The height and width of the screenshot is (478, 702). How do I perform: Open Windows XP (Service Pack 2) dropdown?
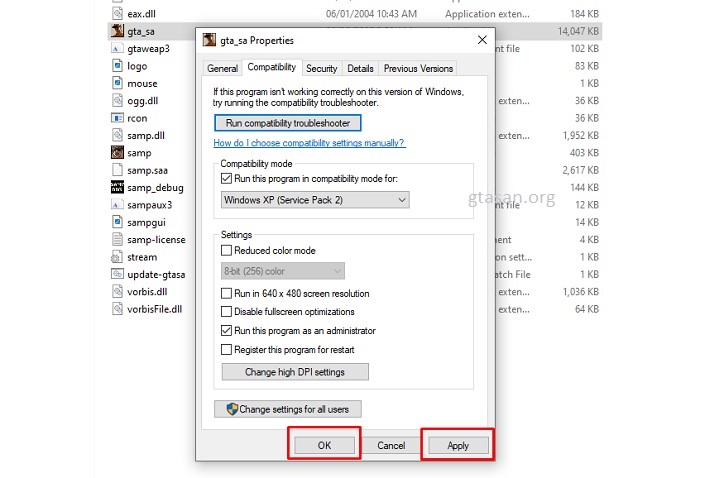click(315, 200)
